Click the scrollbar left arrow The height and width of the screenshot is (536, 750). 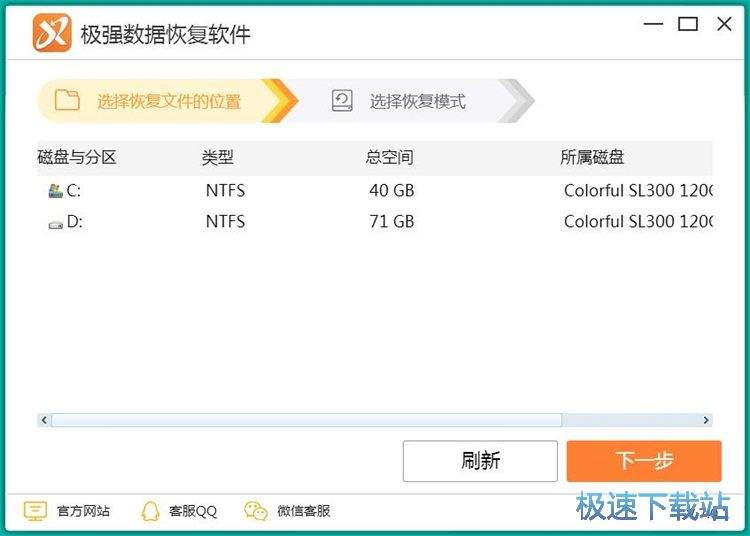pos(43,421)
